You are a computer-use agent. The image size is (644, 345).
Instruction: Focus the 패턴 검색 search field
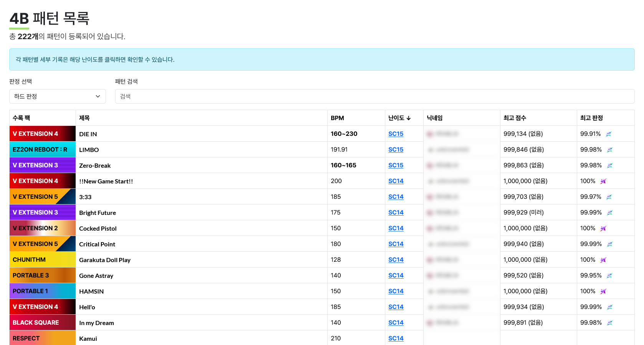click(x=375, y=96)
